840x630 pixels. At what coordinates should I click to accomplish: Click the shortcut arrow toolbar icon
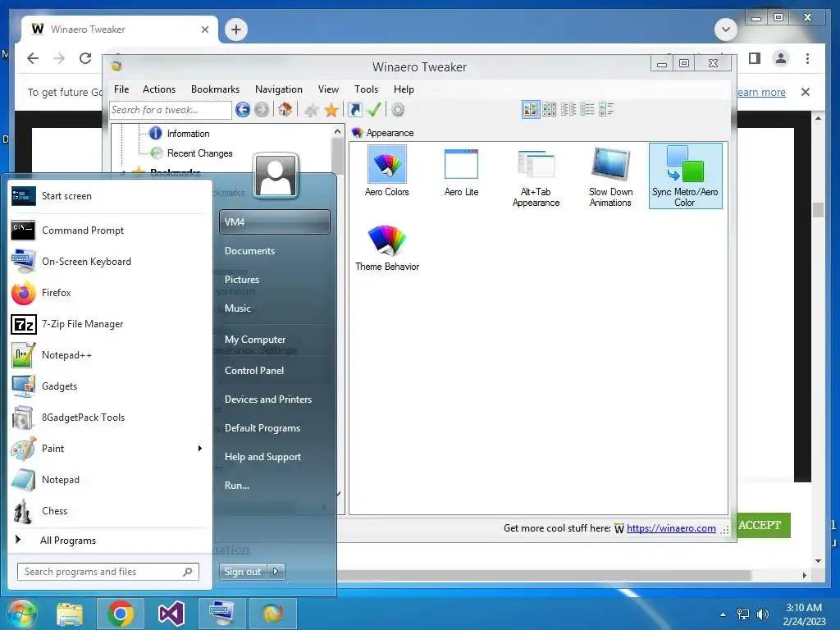[354, 110]
